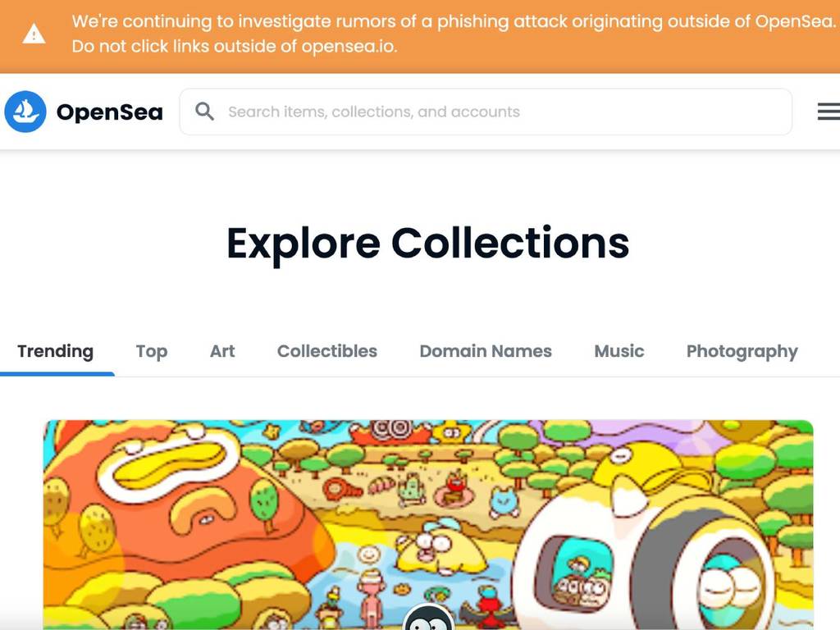Click the magnifying glass search icon
The width and height of the screenshot is (840, 630).
click(204, 112)
